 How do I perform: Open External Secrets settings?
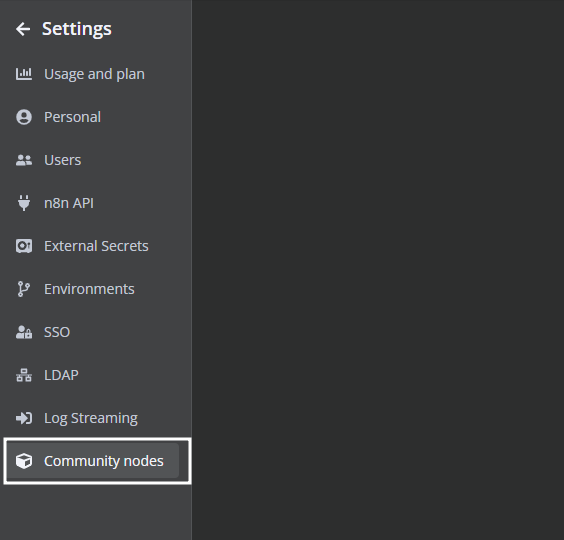[96, 246]
